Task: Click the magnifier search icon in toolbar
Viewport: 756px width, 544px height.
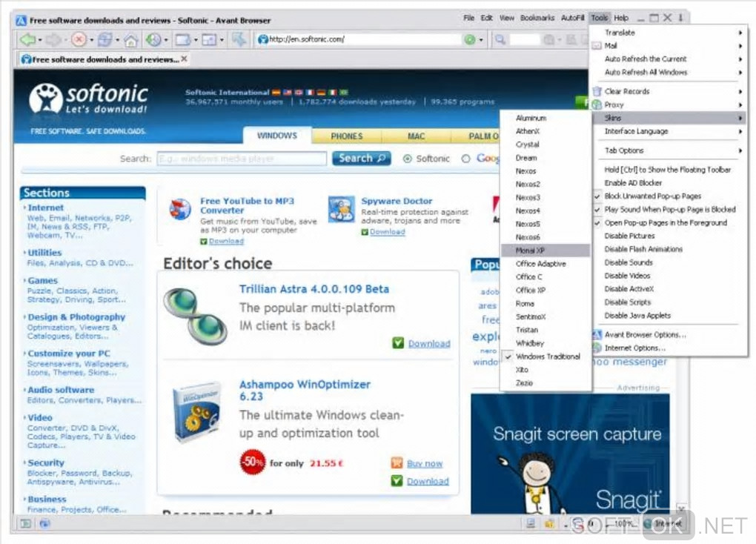Action: (x=500, y=39)
